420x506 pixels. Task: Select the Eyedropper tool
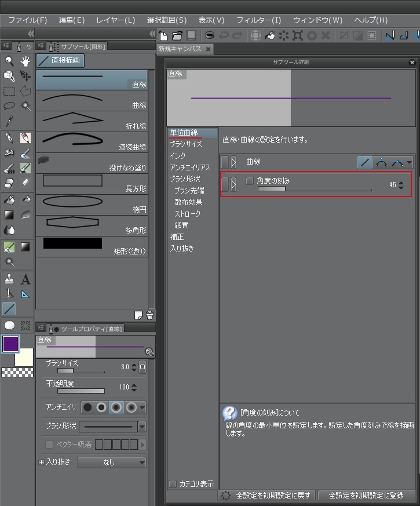click(9, 121)
